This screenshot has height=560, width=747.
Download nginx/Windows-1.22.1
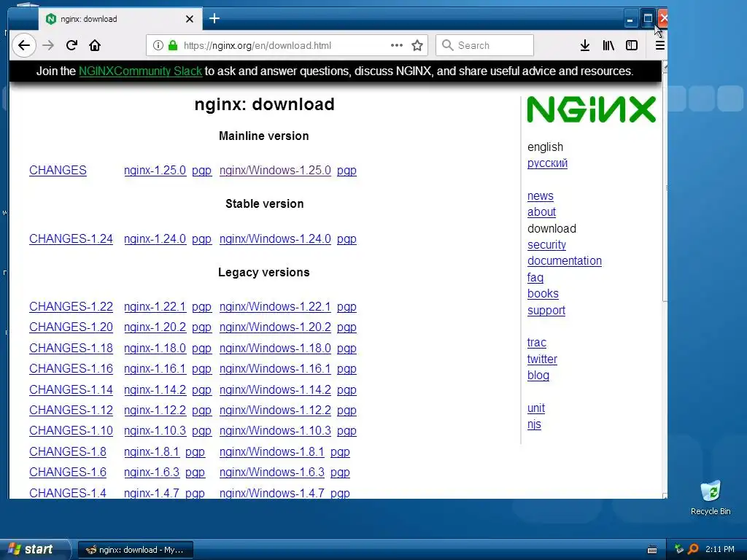click(275, 306)
